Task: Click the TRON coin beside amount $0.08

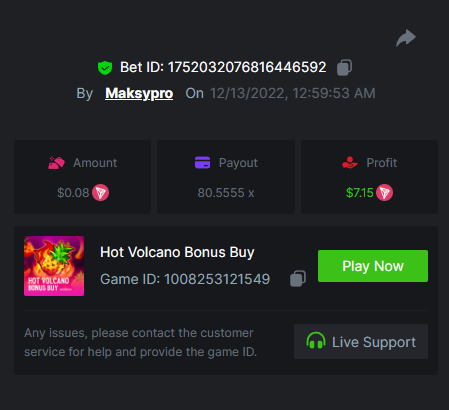Action: [x=100, y=193]
